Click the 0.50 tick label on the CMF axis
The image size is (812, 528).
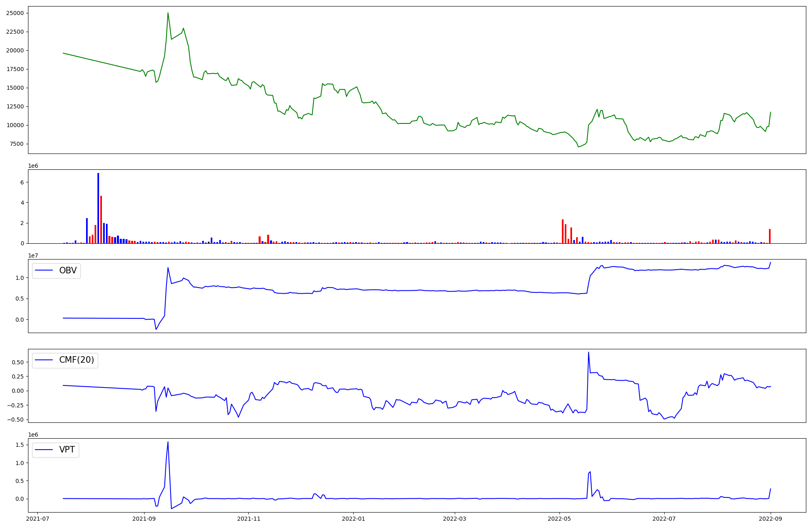click(18, 362)
